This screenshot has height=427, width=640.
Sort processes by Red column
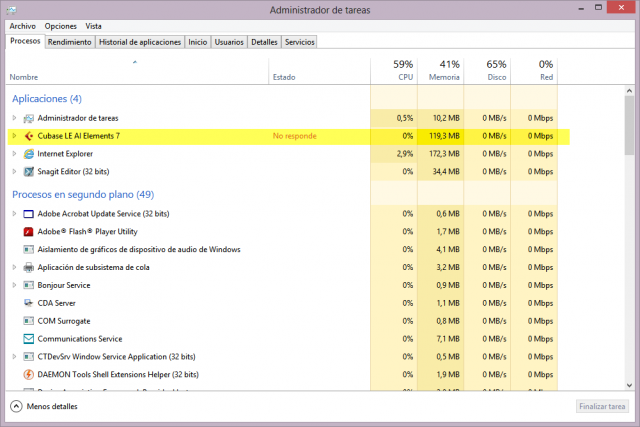534,71
